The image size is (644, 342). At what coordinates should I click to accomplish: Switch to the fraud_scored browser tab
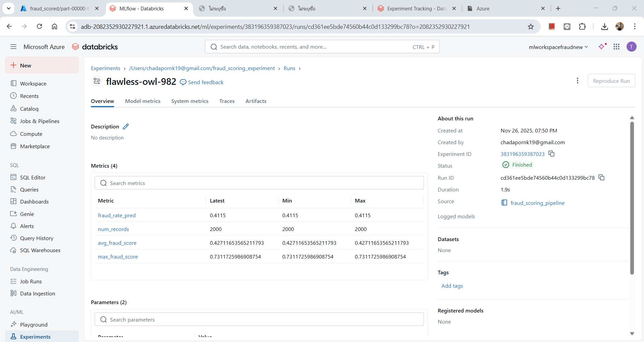[x=60, y=8]
